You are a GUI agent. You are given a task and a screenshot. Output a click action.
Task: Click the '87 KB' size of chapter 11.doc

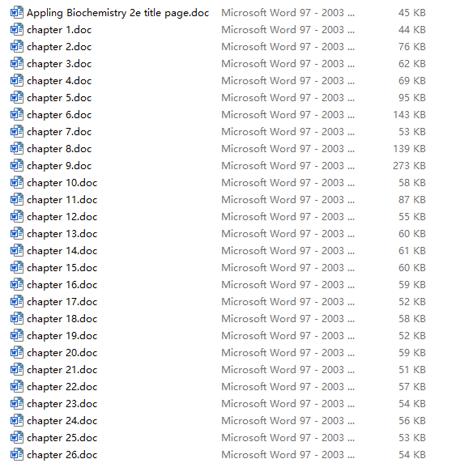[x=412, y=200]
